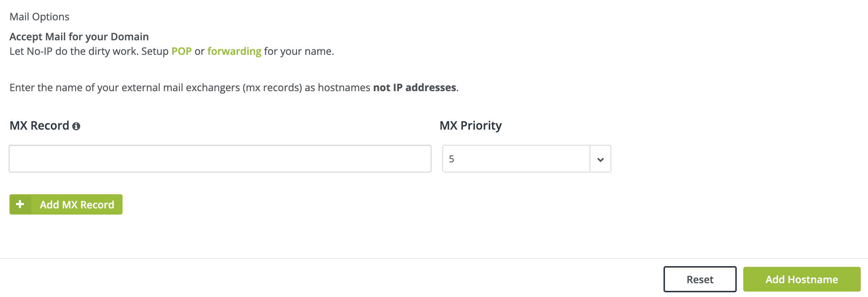Hit the plus sign to insert another MX entry

click(20, 204)
